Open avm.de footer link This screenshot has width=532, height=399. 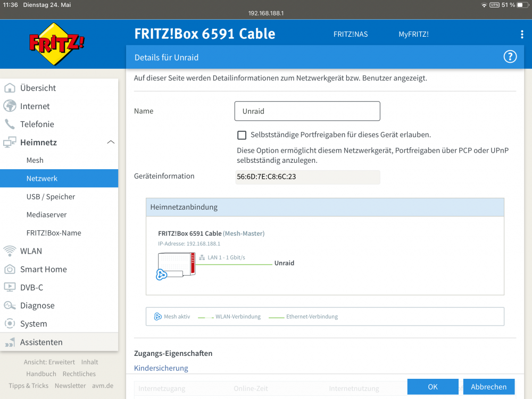tap(103, 386)
